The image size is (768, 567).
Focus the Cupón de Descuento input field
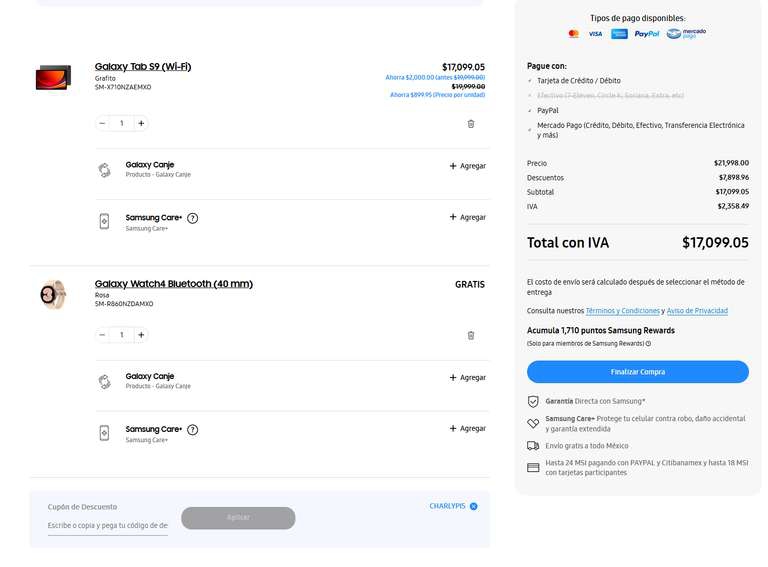tap(108, 525)
